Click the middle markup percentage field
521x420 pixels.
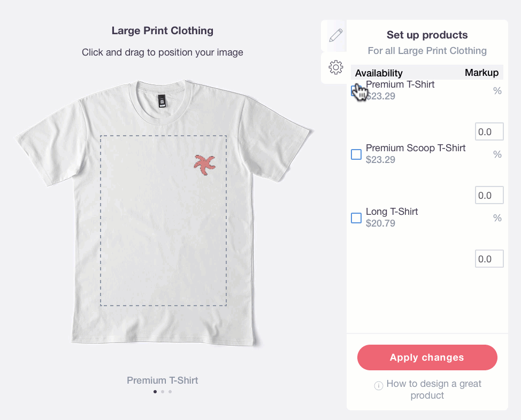[x=489, y=196]
